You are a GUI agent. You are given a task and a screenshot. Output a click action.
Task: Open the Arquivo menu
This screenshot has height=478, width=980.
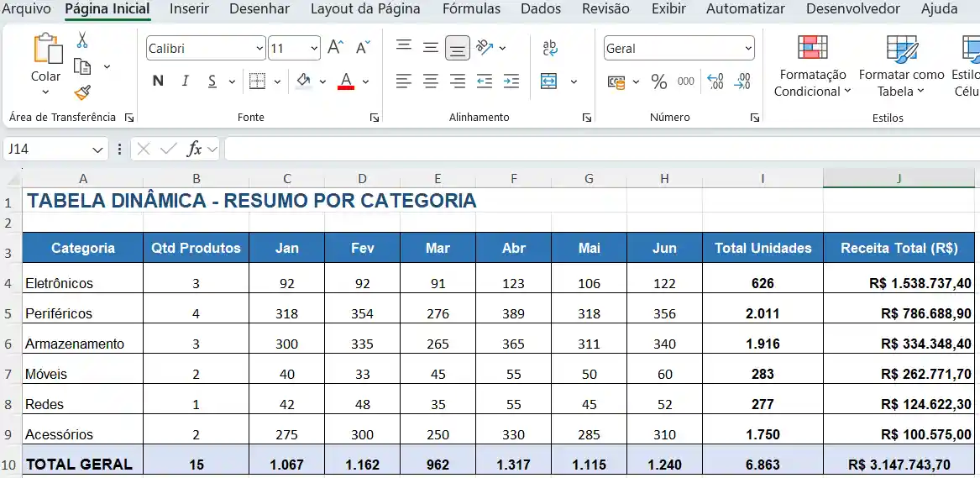26,8
